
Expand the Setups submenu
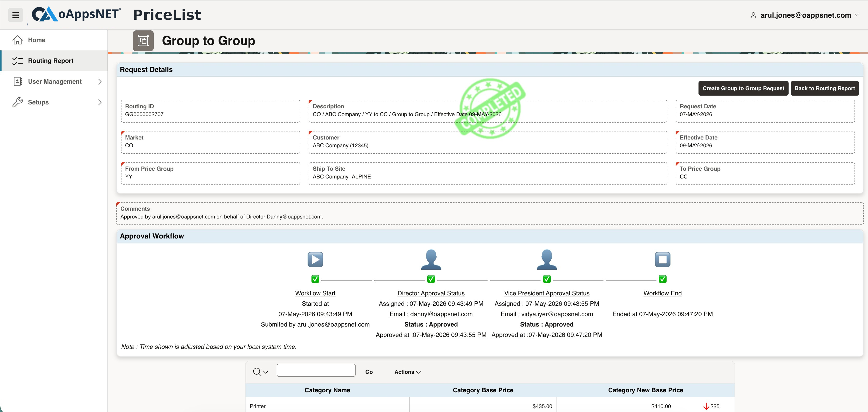[x=100, y=102]
